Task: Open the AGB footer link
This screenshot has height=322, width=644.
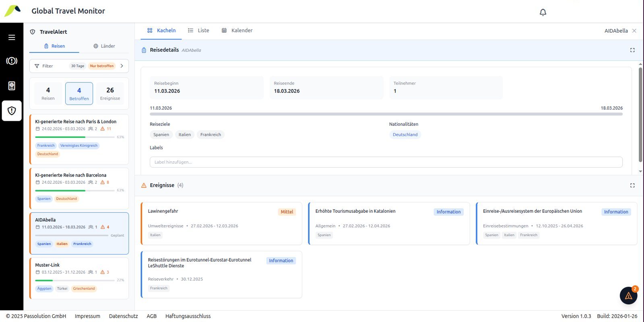Action: pyautogui.click(x=152, y=316)
